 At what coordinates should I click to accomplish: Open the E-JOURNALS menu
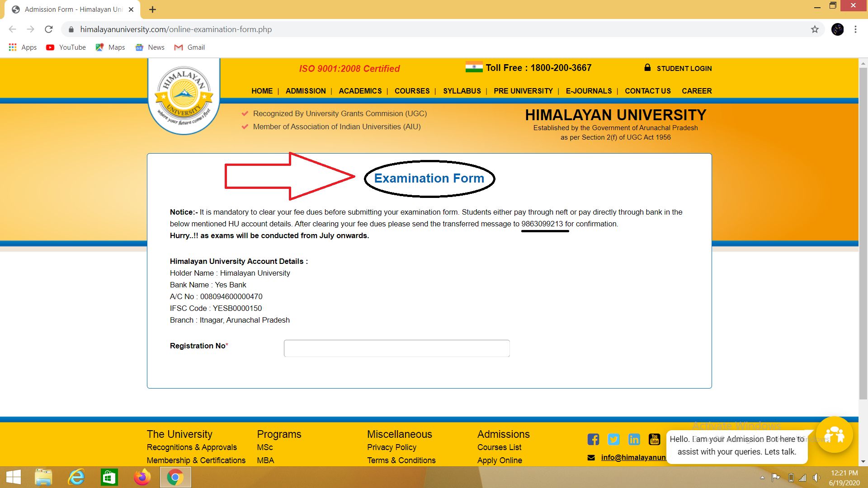pos(589,91)
